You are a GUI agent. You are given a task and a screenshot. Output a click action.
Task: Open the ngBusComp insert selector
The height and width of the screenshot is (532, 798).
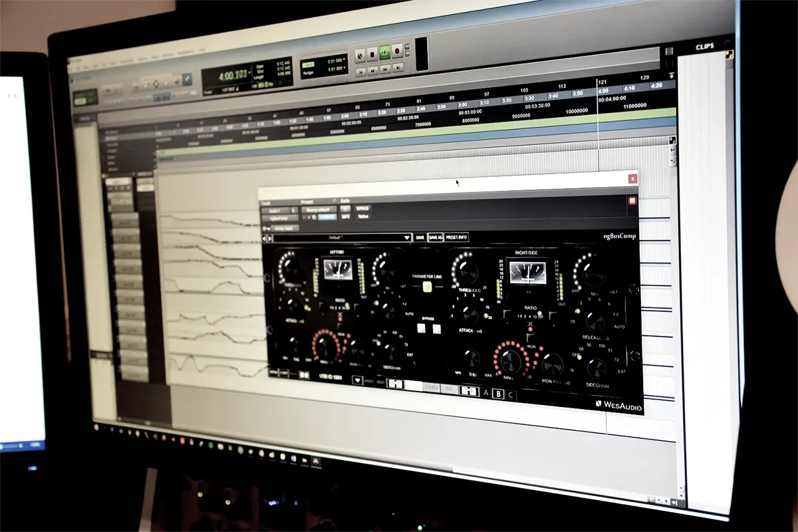[x=279, y=218]
